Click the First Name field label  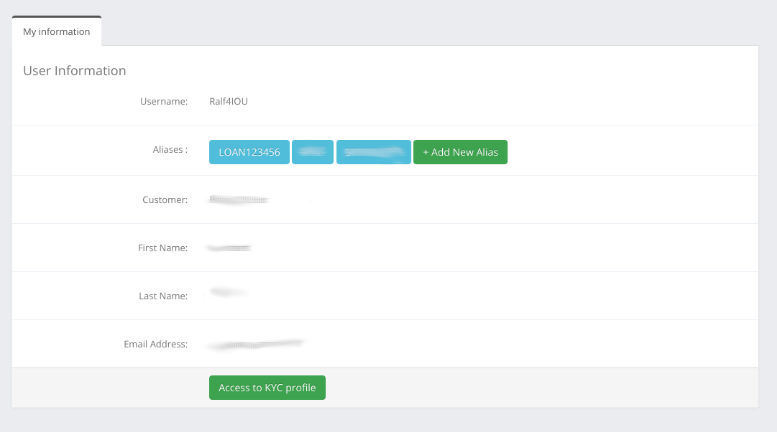[162, 247]
